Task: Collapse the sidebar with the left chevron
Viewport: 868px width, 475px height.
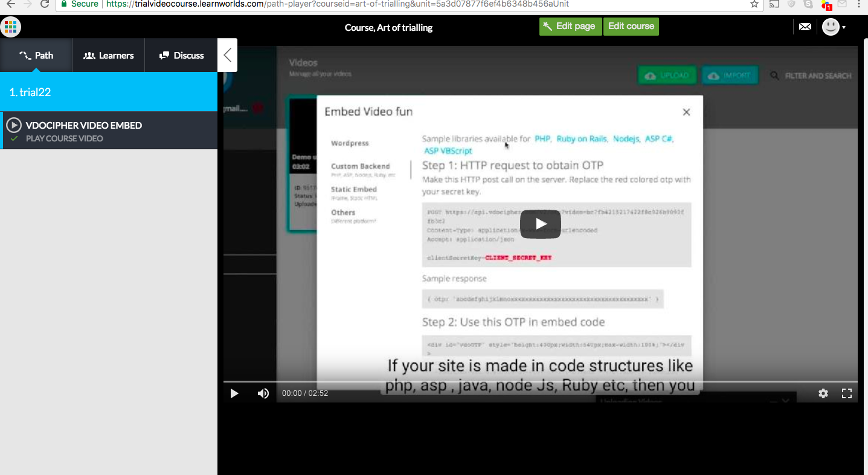Action: pos(227,55)
